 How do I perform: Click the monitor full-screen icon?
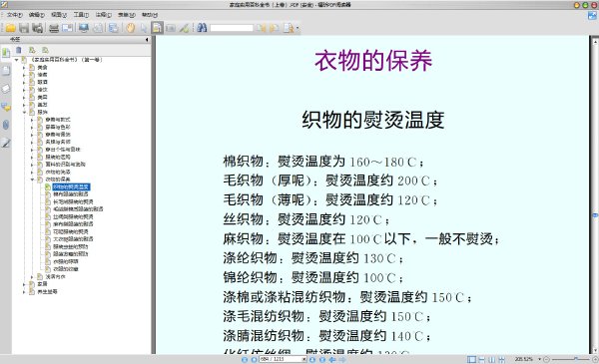click(x=84, y=28)
